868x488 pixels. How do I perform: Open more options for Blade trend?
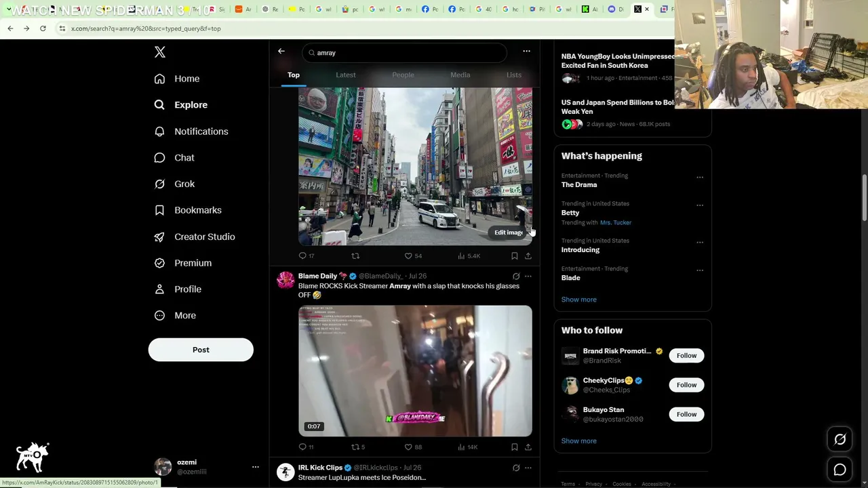pos(700,270)
